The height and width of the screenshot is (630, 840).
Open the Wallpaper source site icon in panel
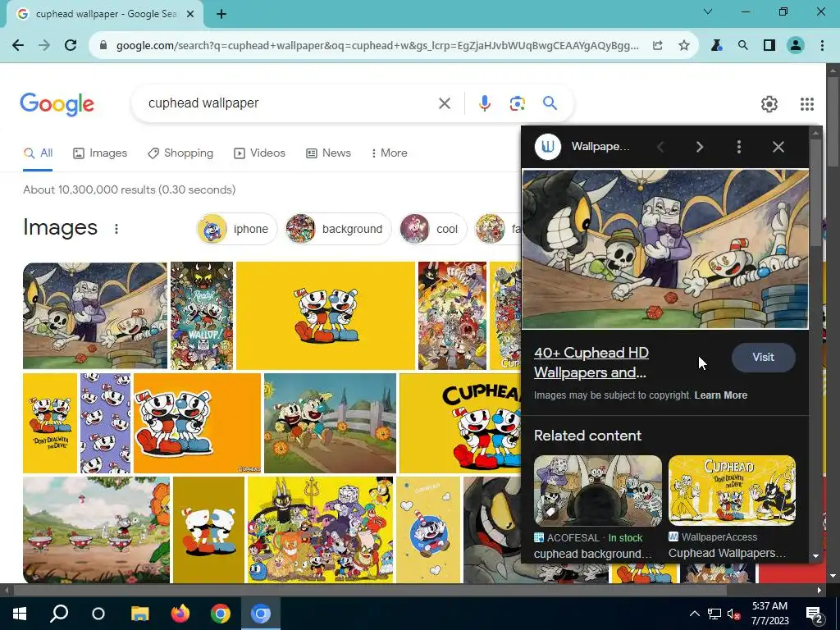pos(547,147)
